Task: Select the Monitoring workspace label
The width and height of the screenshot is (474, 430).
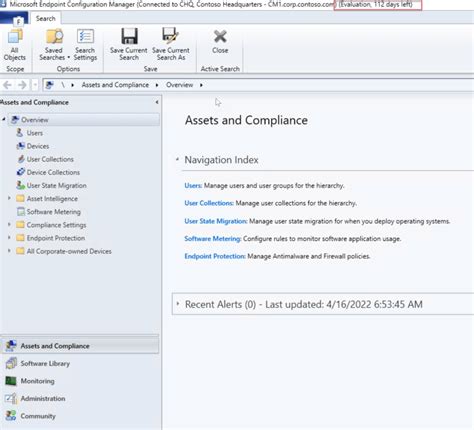Action: 38,381
